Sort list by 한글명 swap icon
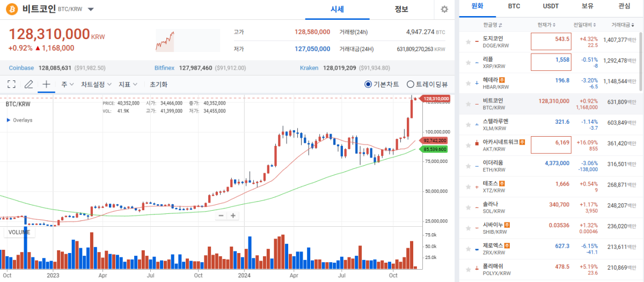Image resolution: width=644 pixels, height=282 pixels. (x=501, y=25)
